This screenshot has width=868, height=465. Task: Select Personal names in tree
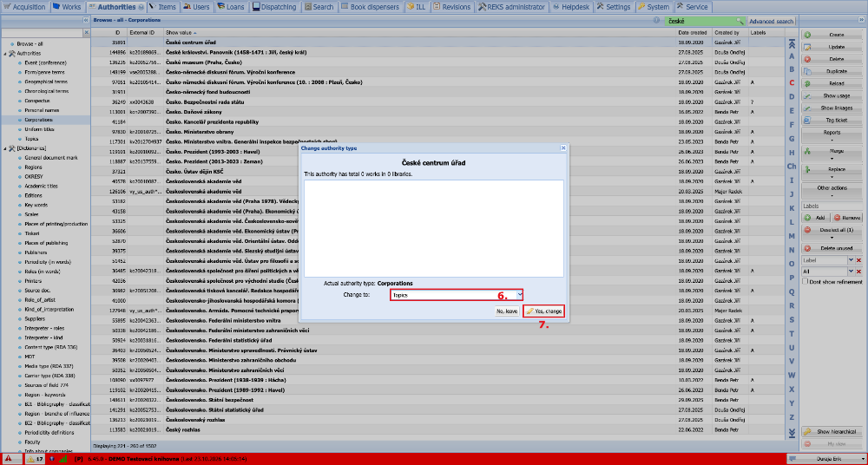click(x=42, y=110)
